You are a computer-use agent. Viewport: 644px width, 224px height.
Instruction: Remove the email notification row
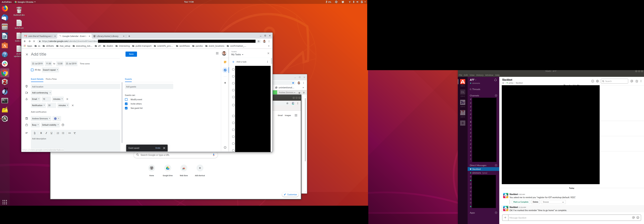tap(67, 99)
